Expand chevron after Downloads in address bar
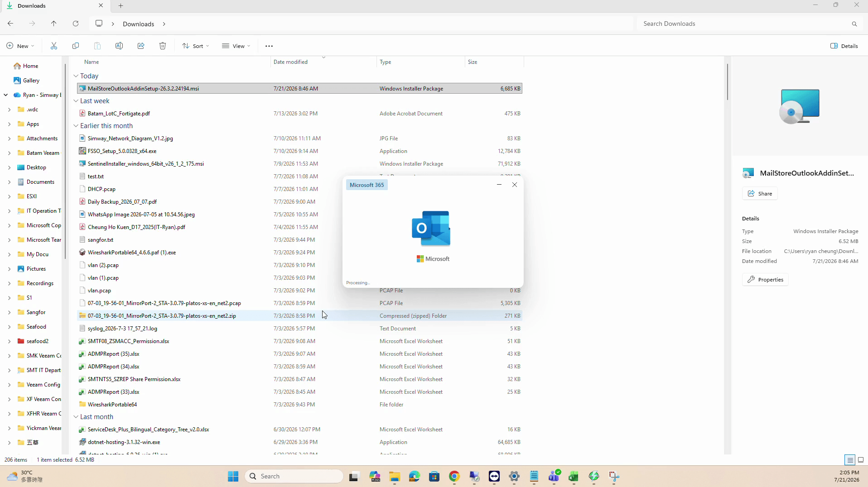The image size is (868, 487). click(164, 24)
